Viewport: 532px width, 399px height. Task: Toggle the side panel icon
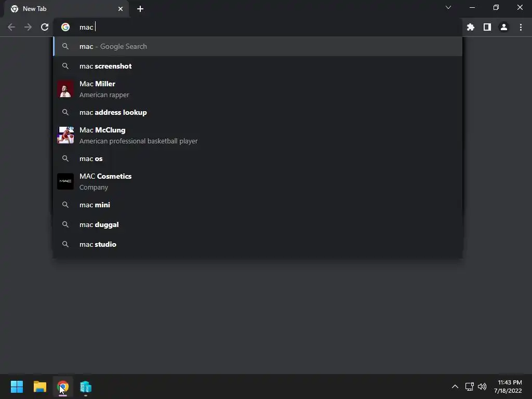(x=487, y=27)
